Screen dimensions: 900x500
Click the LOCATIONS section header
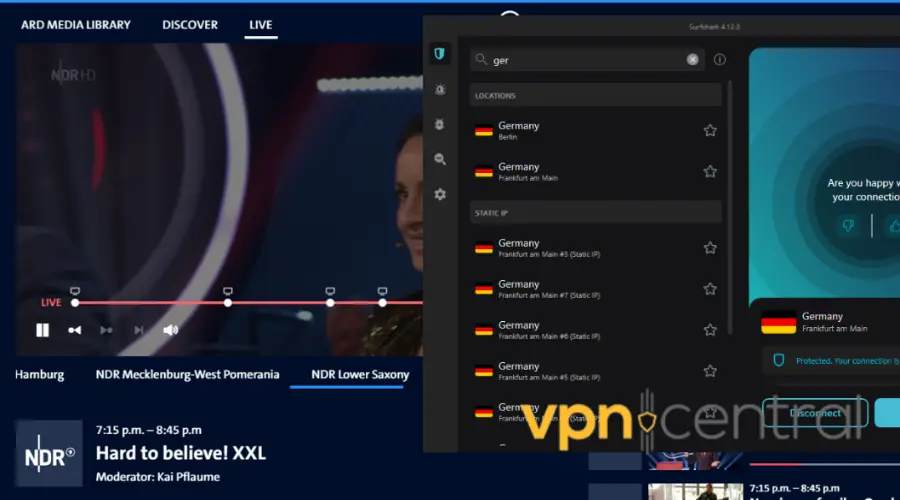point(595,95)
